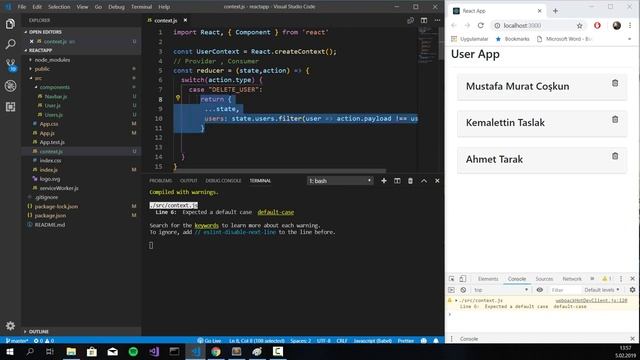
Task: Open Navbar.js in the explorer
Action: tap(56, 96)
